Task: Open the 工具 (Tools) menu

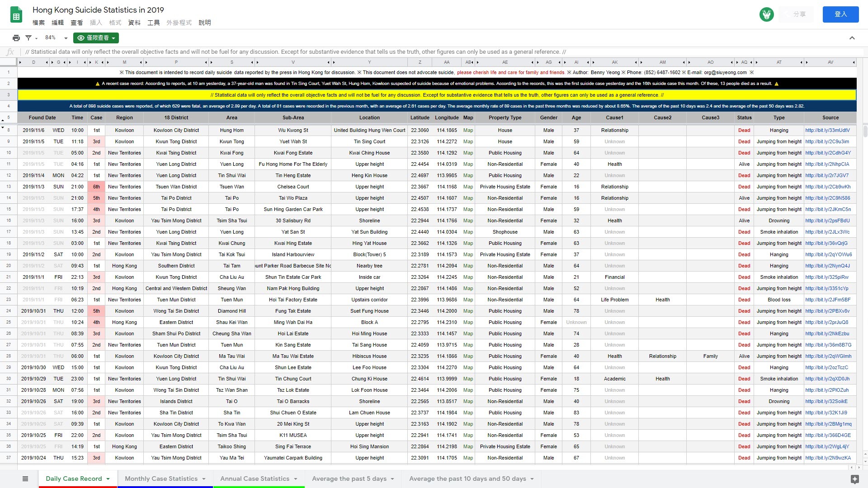Action: click(154, 23)
